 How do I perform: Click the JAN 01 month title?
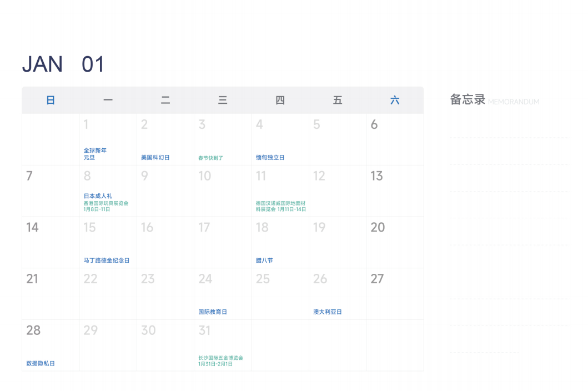tap(63, 65)
